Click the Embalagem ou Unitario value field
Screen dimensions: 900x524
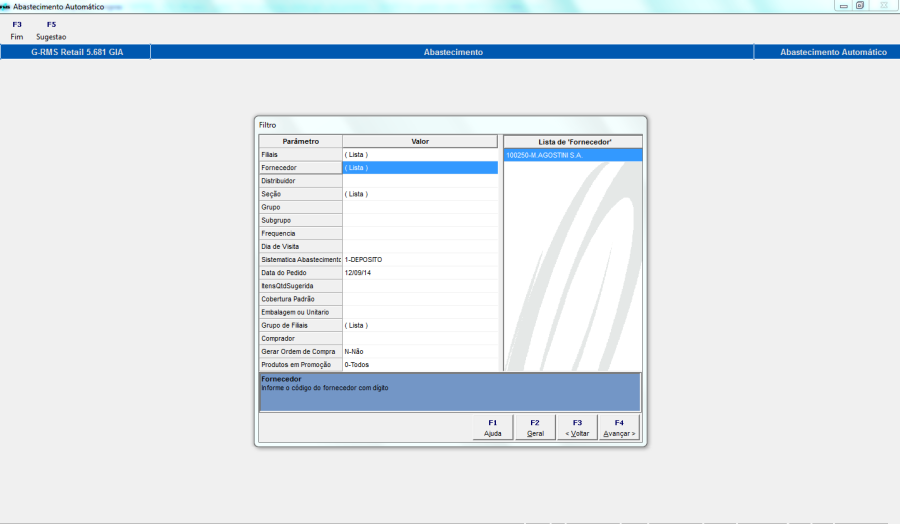pos(420,312)
